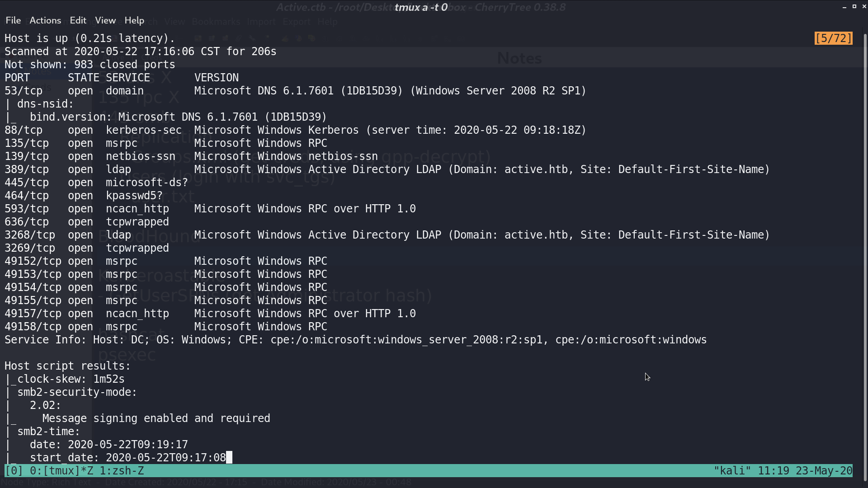Click the 49155/tcp port entry
868x488 pixels.
tap(33, 300)
